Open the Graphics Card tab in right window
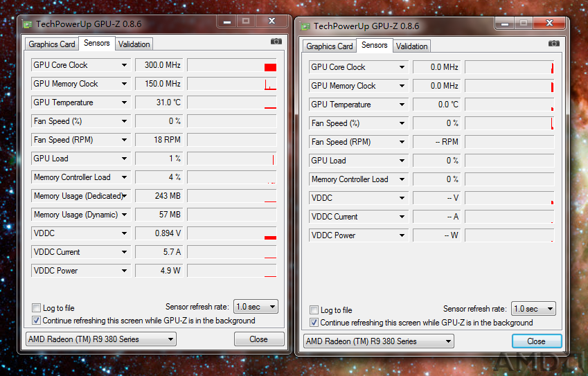Image resolution: width=588 pixels, height=376 pixels. [x=329, y=46]
